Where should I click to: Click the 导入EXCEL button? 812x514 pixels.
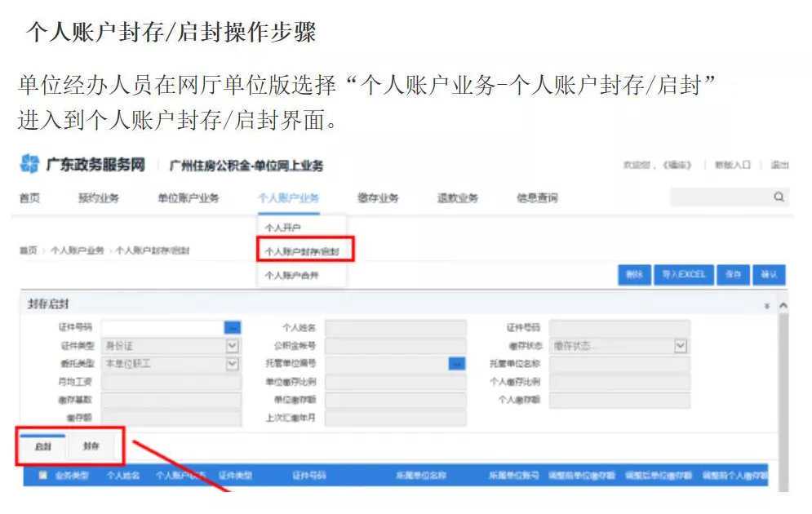pyautogui.click(x=683, y=274)
